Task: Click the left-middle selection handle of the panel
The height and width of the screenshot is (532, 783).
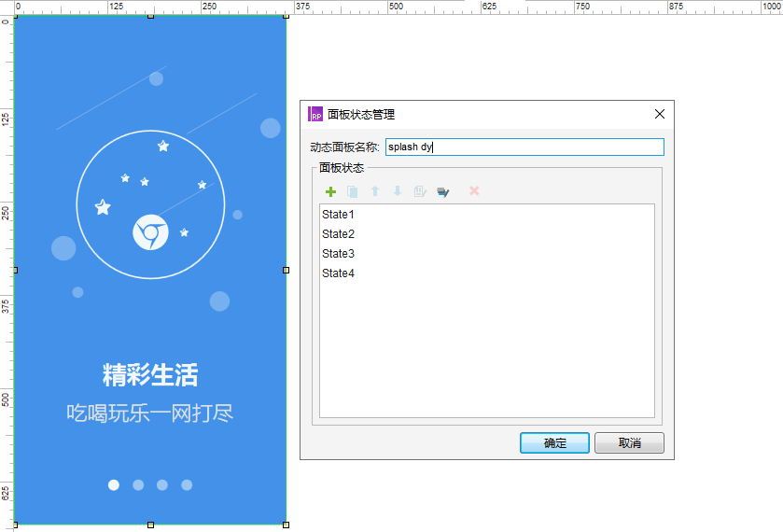Action: (16, 270)
